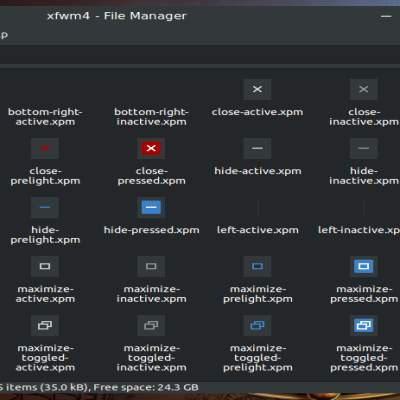Select the close-active.xpm file icon

(257, 89)
